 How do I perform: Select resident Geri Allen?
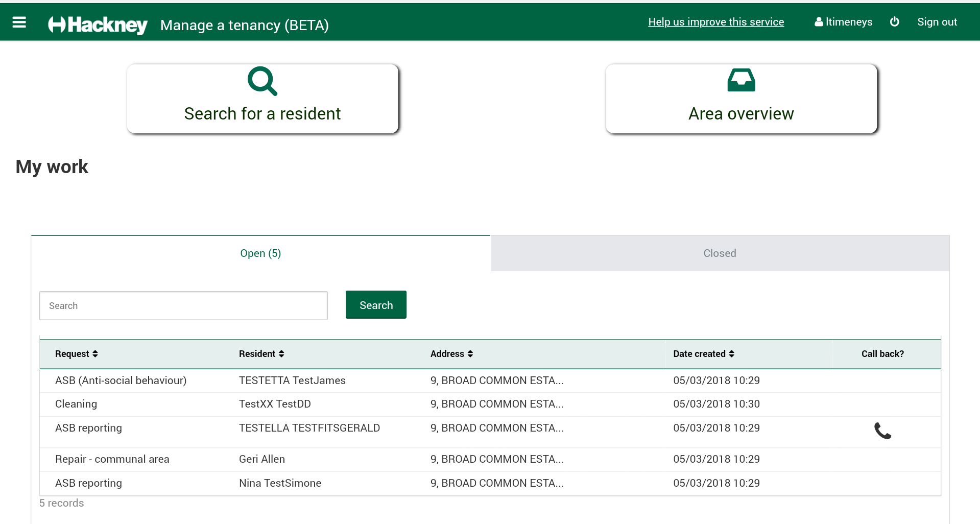pos(262,459)
